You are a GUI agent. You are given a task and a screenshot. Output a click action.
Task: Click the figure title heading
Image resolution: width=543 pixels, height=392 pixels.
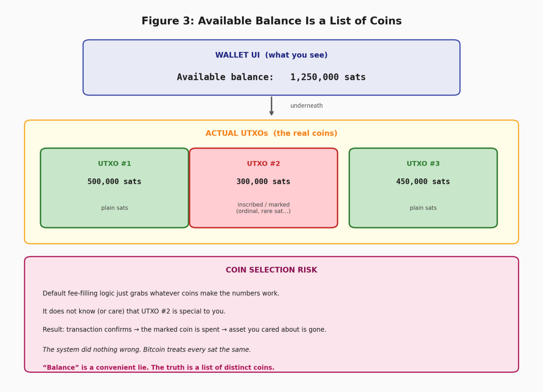(271, 21)
